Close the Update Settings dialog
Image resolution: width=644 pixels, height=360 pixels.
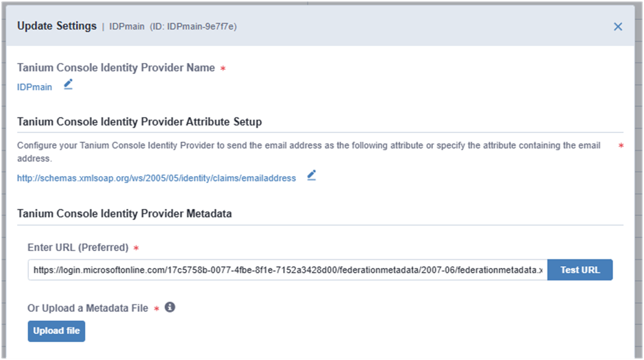click(617, 27)
